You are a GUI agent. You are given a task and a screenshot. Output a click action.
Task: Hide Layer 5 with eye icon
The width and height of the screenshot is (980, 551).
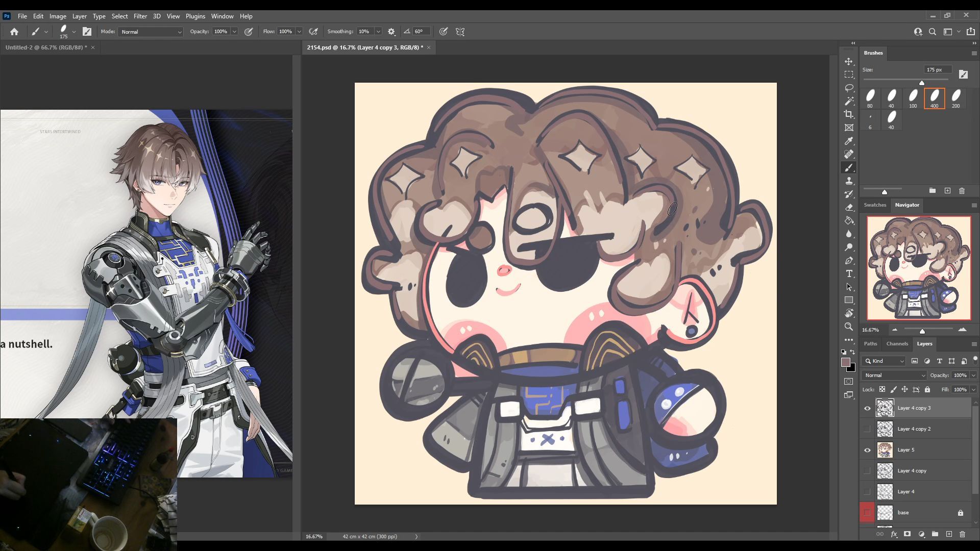(x=867, y=450)
